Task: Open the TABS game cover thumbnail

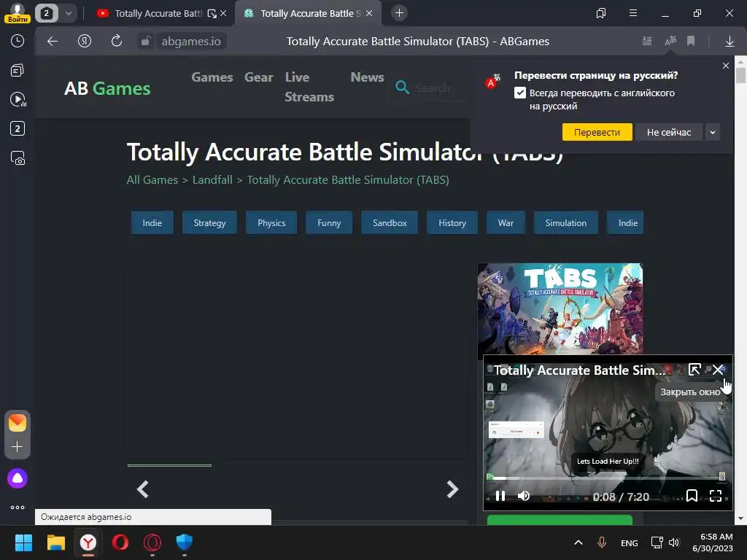Action: [x=560, y=308]
